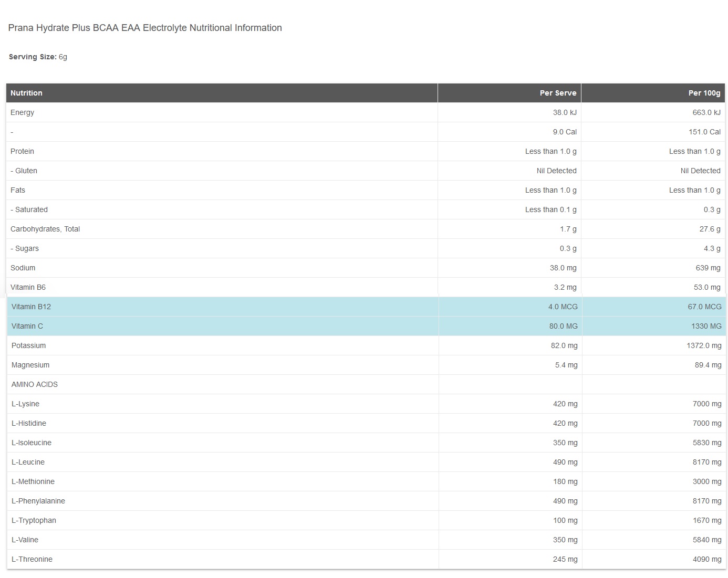The width and height of the screenshot is (728, 578).
Task: Select the '- Saturated' row label
Action: [x=29, y=209]
